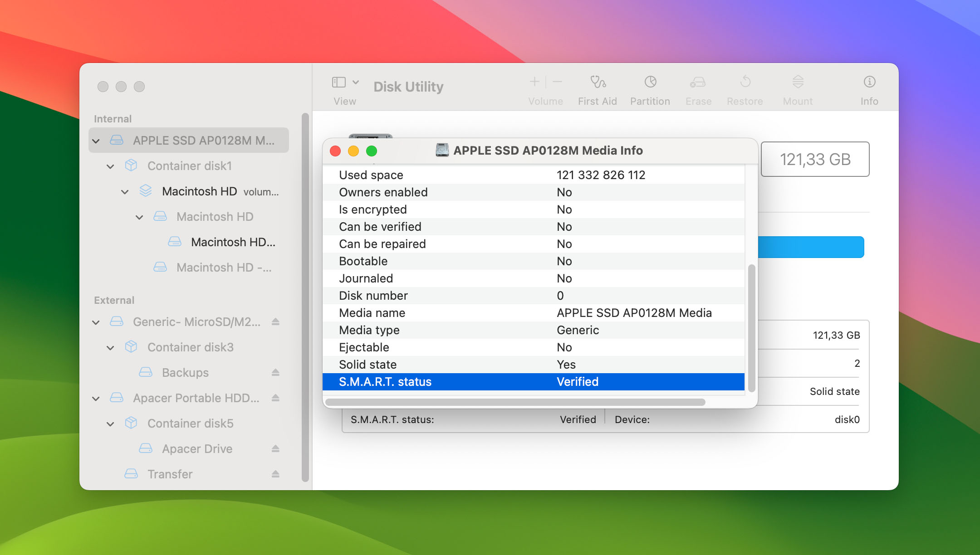This screenshot has height=555, width=980.
Task: Collapse the Generic- MicroSD/M2 disk
Action: coord(96,322)
